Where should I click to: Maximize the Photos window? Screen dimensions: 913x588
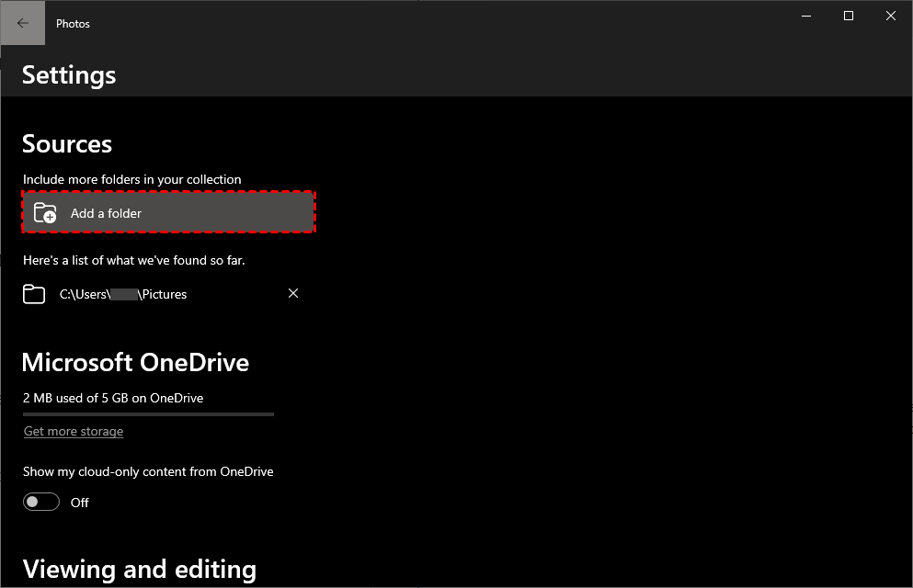coord(848,16)
